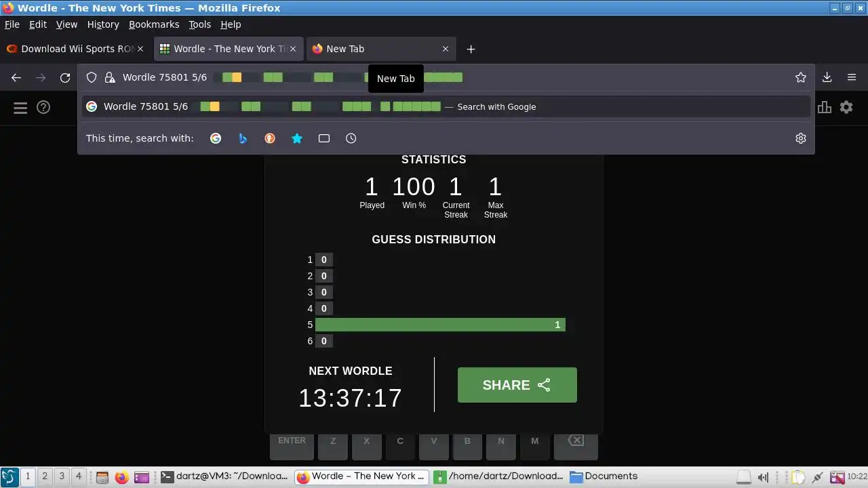Reload the current page
The image size is (868, 488).
click(x=65, y=77)
